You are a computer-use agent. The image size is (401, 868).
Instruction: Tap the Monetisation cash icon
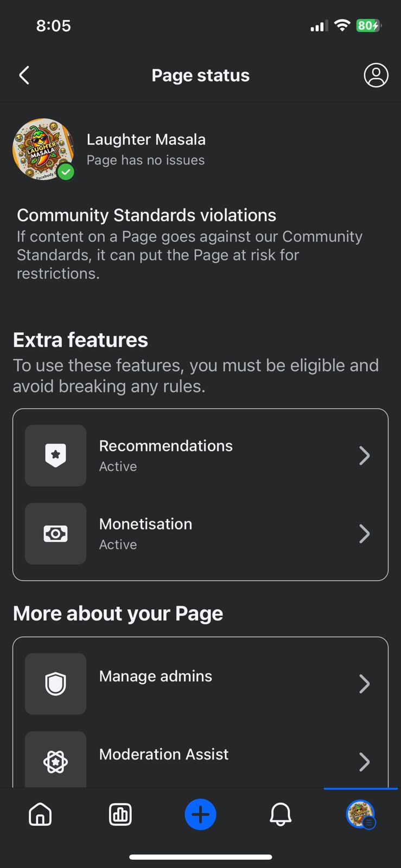[x=55, y=534]
